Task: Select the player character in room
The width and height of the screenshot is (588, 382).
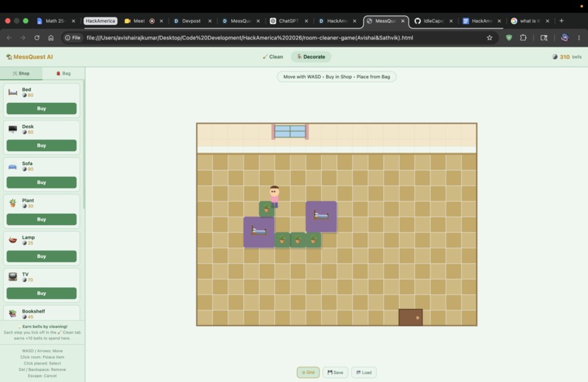Action: 274,196
